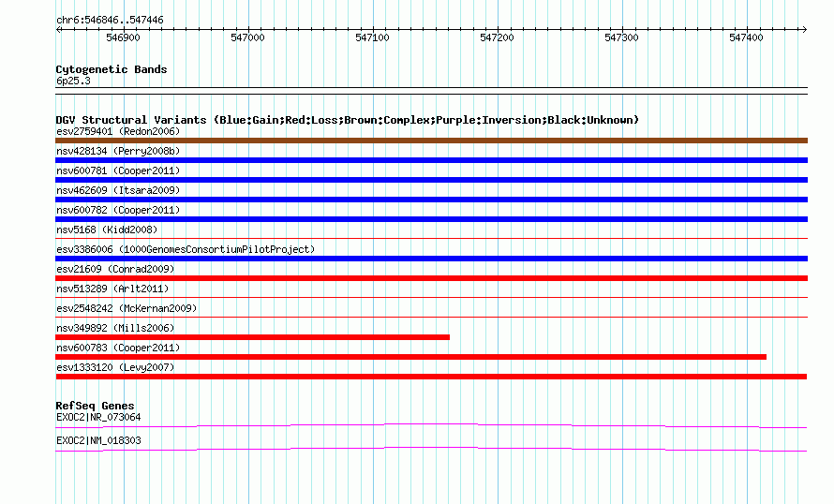Open the RefSeq Genes track title
The width and height of the screenshot is (834, 504).
95,406
